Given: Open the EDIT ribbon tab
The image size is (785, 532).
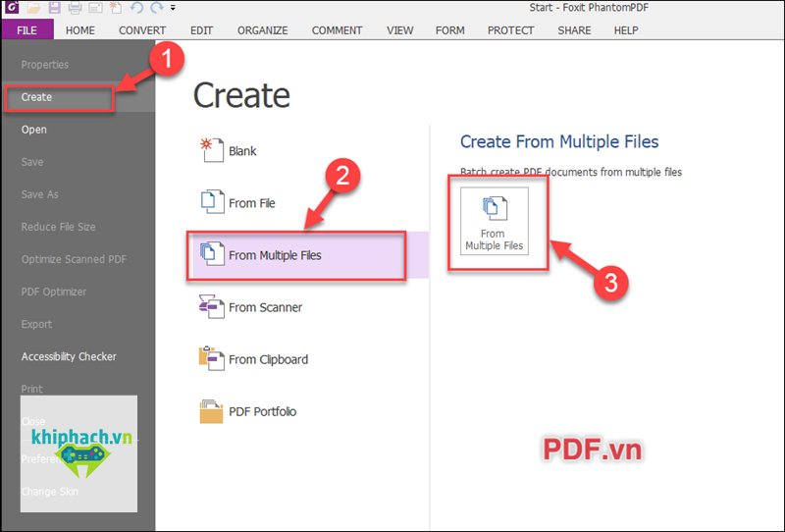Looking at the screenshot, I should (x=201, y=30).
